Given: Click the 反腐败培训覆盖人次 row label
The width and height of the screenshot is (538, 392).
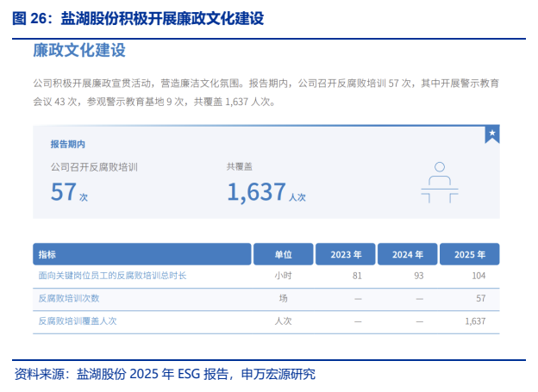Looking at the screenshot, I should (78, 321).
